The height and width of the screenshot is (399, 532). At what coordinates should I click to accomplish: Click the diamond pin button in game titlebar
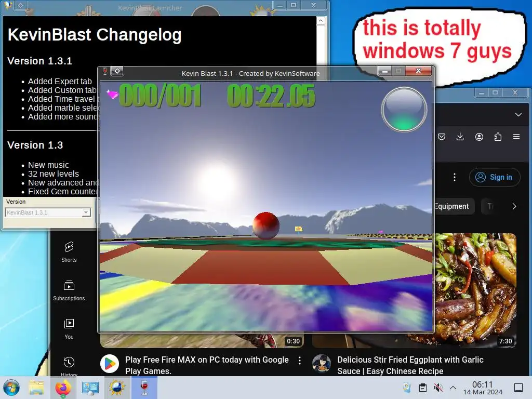point(117,71)
